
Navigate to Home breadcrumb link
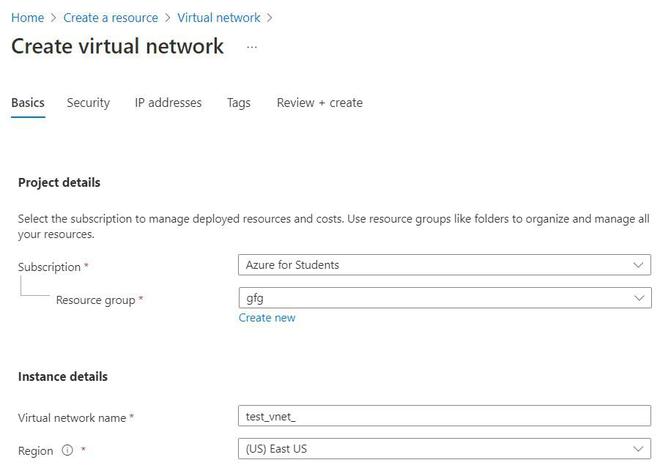point(27,18)
